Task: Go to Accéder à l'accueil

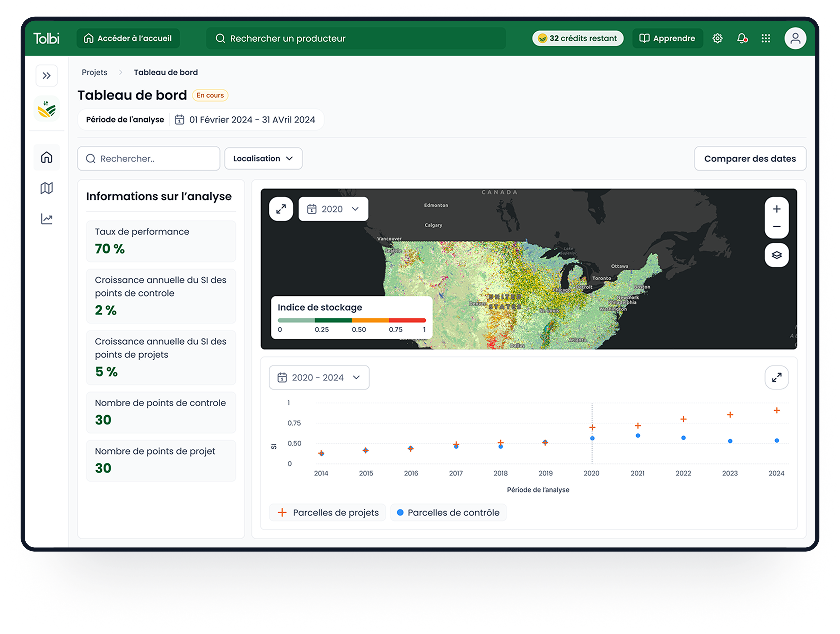Action: pos(128,38)
